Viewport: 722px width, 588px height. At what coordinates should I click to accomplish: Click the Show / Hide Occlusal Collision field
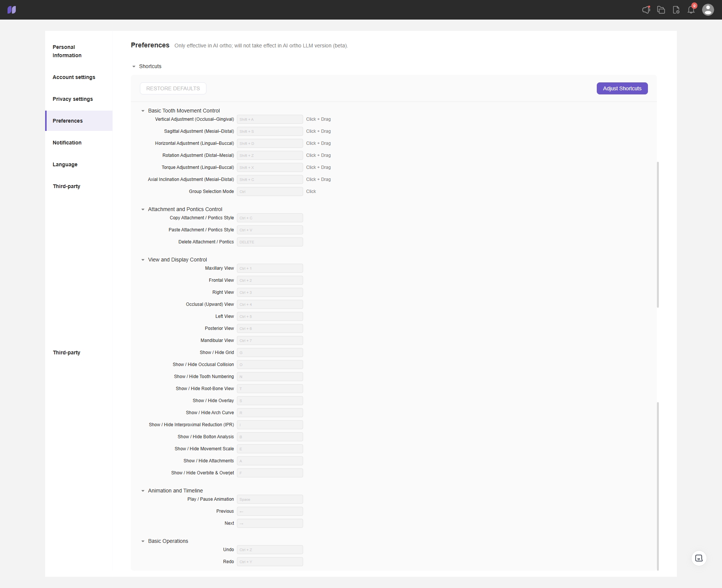[x=270, y=365]
